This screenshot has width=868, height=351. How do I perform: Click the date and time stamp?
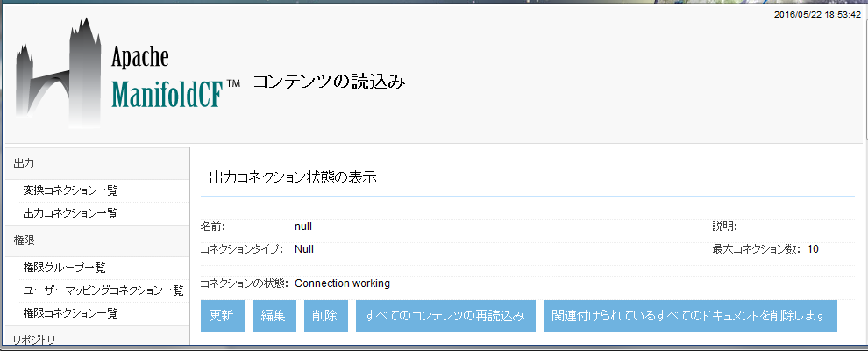click(x=817, y=15)
